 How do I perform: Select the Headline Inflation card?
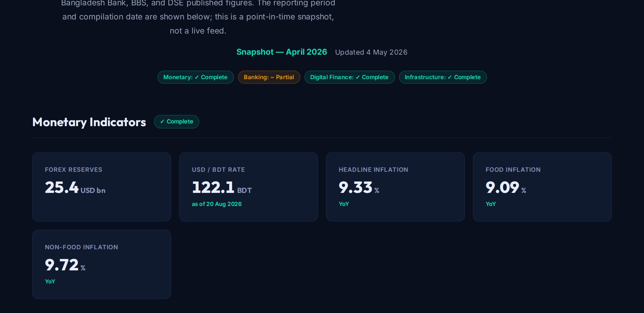tap(395, 187)
